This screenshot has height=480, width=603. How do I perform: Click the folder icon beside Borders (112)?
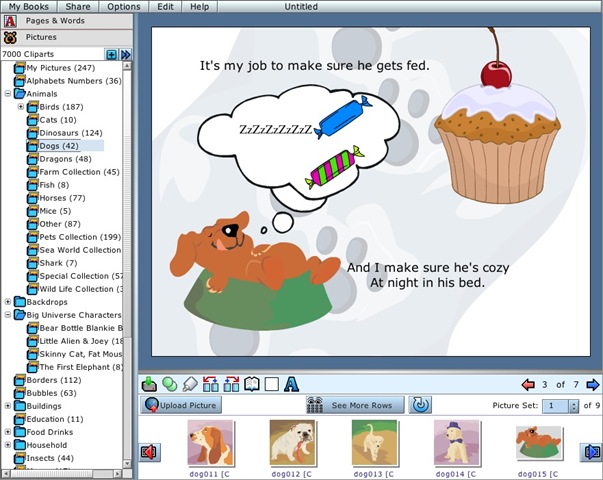[x=20, y=380]
